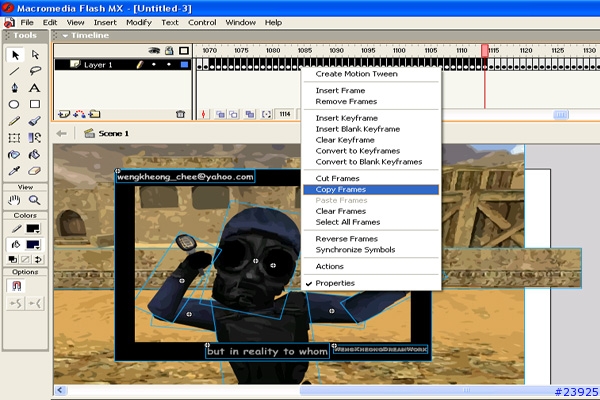
Task: Select the Paint Bucket tool
Action: (35, 155)
